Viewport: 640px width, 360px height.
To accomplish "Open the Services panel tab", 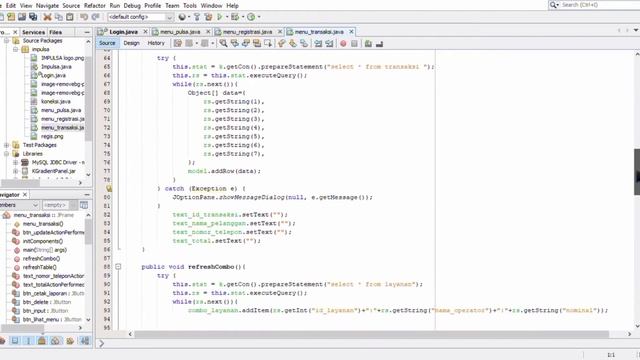I will click(33, 32).
